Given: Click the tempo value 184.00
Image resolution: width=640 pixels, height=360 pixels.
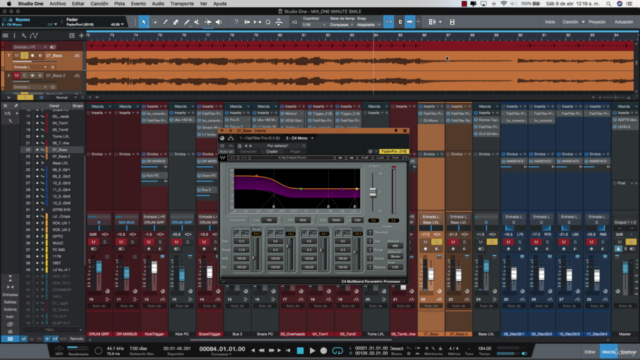Looking at the screenshot, I should (x=484, y=349).
